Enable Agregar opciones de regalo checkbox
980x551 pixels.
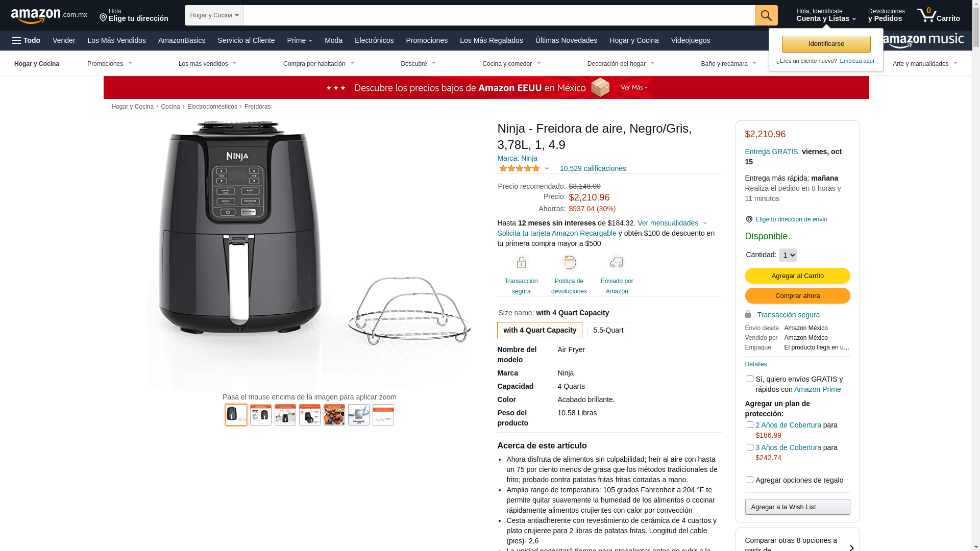[750, 480]
